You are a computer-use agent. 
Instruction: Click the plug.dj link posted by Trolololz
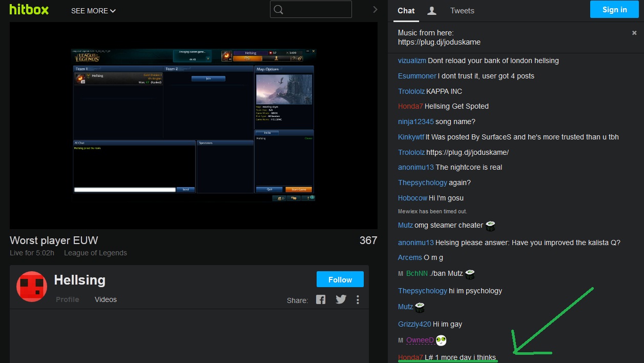coord(467,152)
